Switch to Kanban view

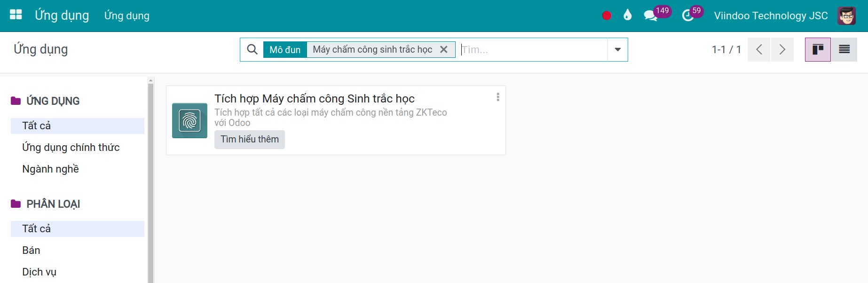818,49
